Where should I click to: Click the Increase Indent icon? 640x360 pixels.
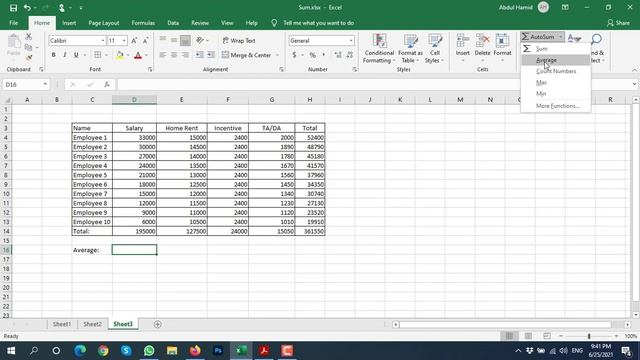[x=211, y=55]
